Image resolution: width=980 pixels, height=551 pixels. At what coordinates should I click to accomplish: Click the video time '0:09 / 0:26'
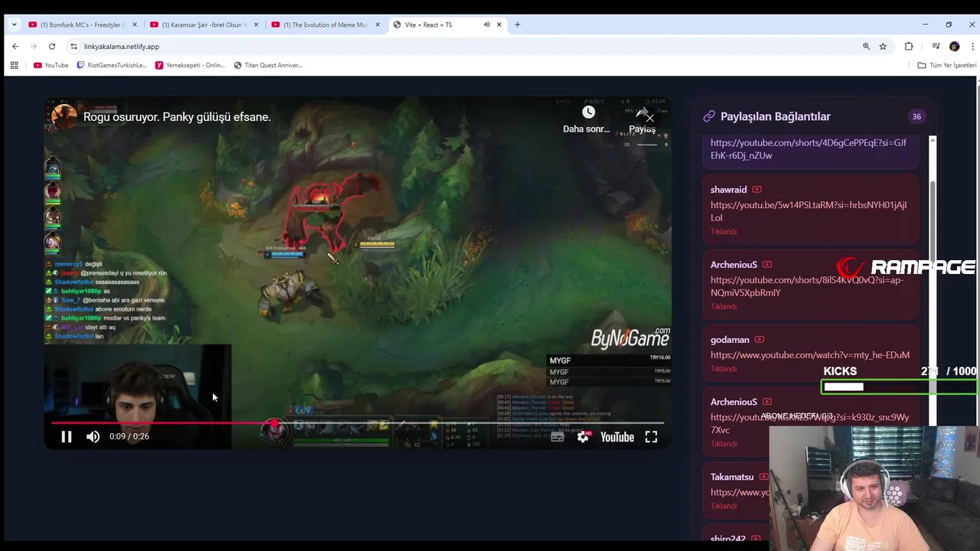coord(129,437)
